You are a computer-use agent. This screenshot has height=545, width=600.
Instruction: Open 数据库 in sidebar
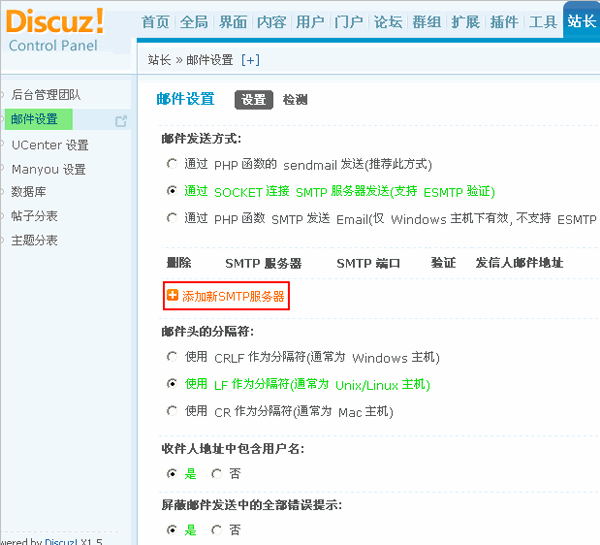coord(28,191)
